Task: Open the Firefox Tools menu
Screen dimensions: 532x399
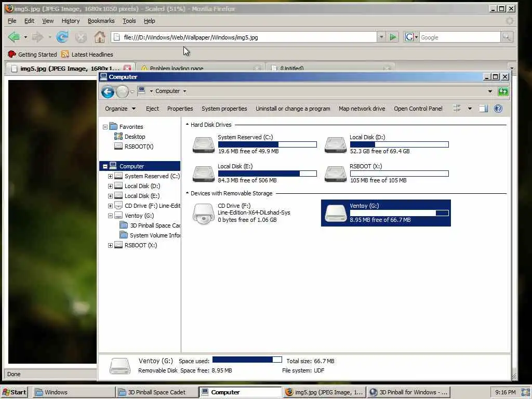Action: 129,21
